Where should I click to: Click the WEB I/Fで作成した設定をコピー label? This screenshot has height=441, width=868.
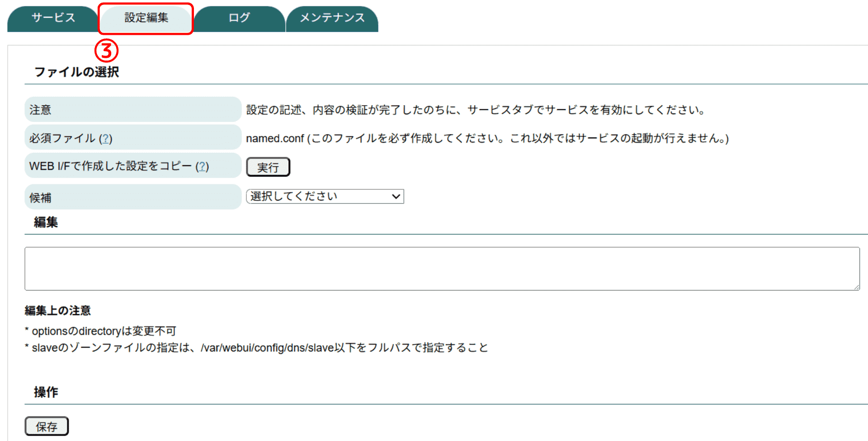[x=110, y=166]
